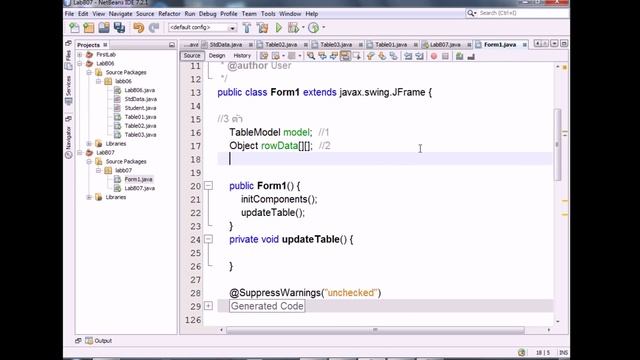Open the Output panel
This screenshot has width=640, height=360.
[x=98, y=340]
